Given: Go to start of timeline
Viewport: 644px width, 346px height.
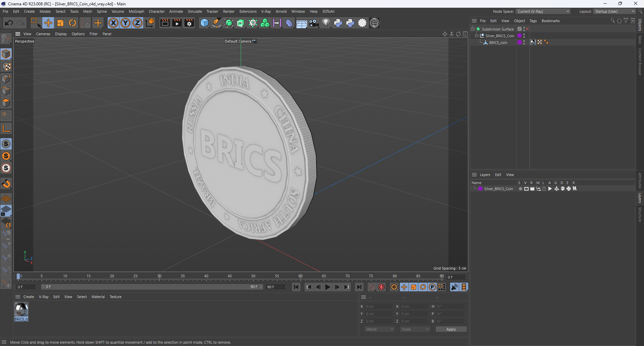Looking at the screenshot, I should tap(296, 287).
